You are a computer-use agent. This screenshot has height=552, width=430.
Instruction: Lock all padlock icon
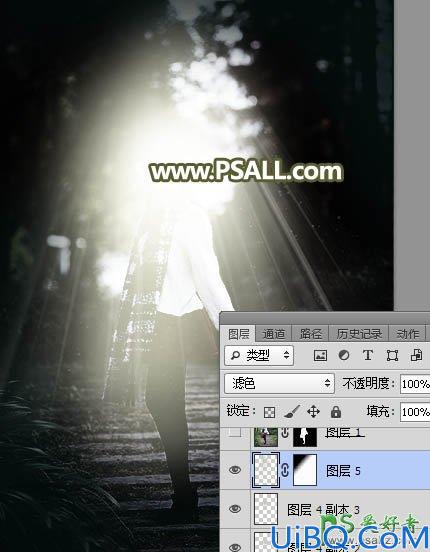pyautogui.click(x=336, y=412)
